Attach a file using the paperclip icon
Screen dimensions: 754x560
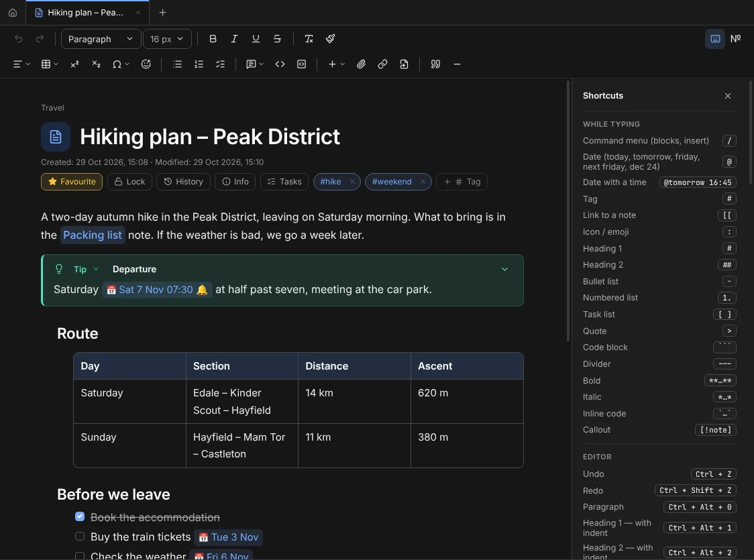click(x=361, y=64)
